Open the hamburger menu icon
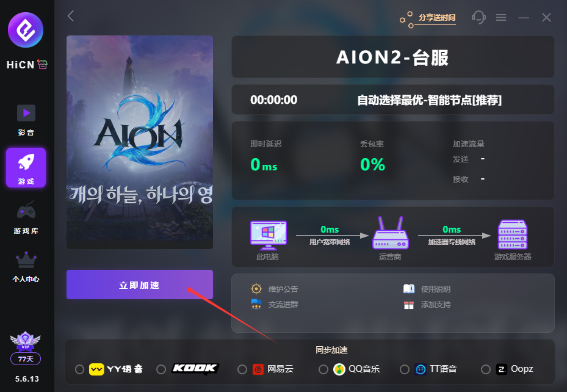The height and width of the screenshot is (392, 567). [x=501, y=17]
